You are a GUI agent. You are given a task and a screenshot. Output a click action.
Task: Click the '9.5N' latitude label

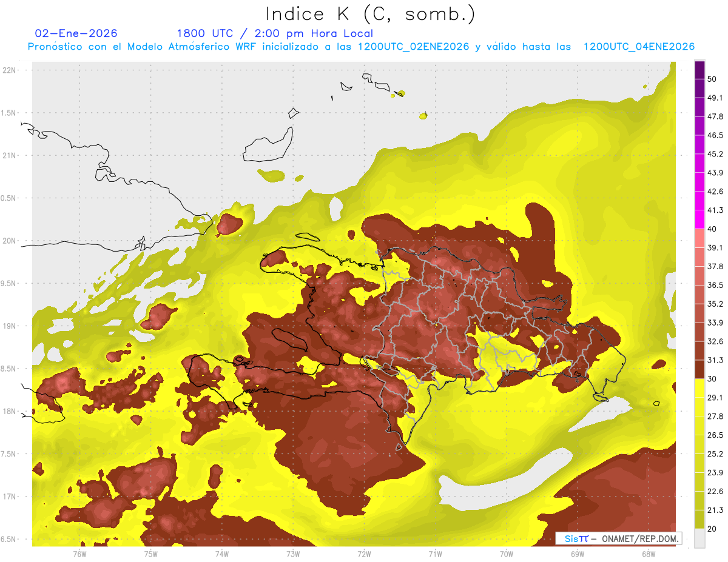(x=9, y=284)
